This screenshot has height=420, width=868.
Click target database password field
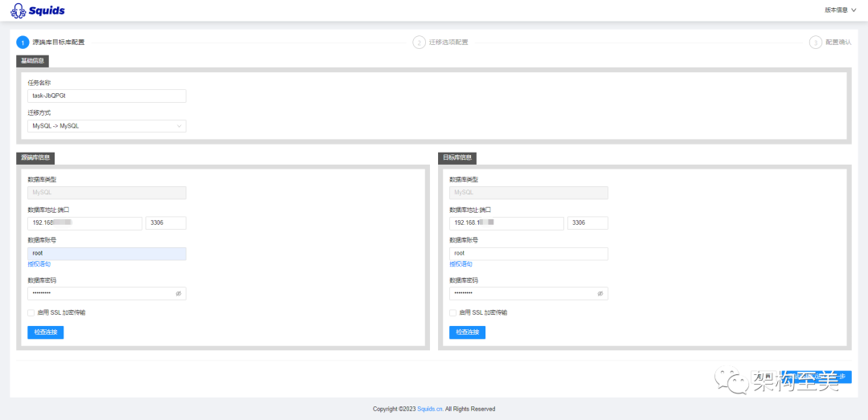click(x=529, y=293)
